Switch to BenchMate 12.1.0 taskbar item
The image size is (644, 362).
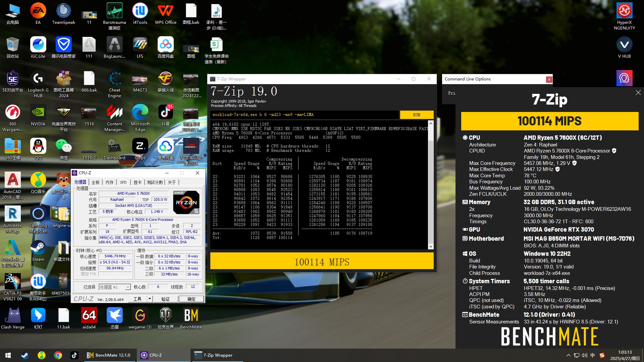click(x=109, y=355)
